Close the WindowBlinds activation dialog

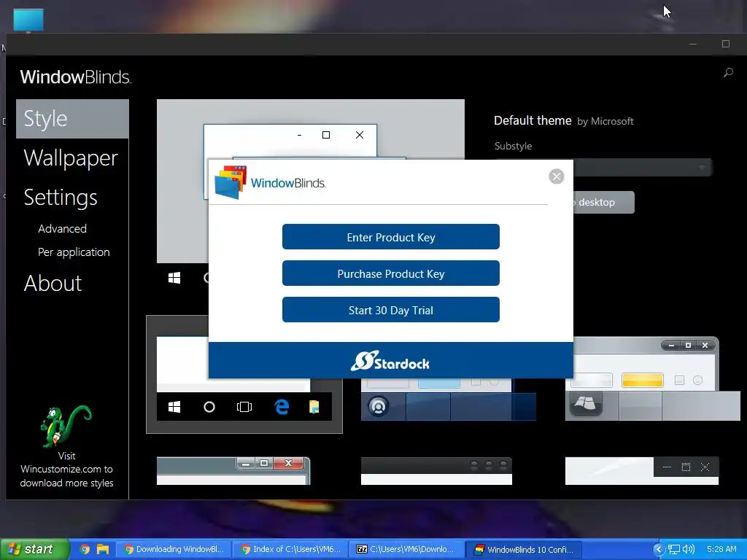click(x=556, y=176)
